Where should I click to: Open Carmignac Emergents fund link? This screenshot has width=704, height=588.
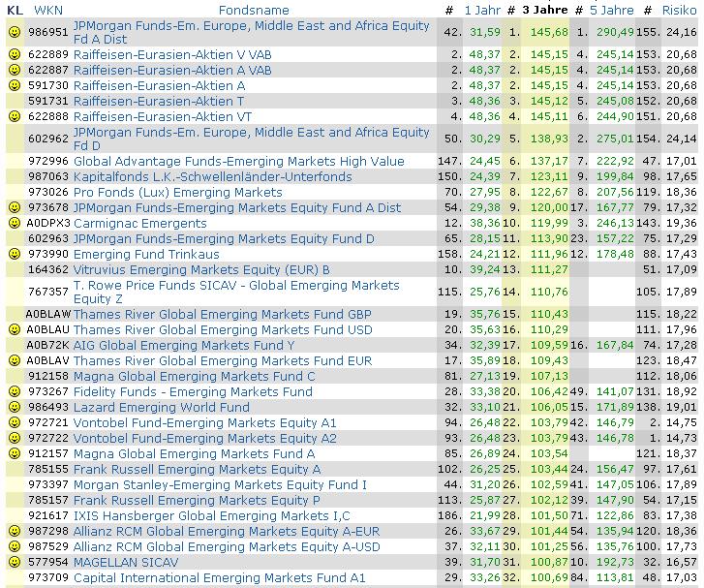pyautogui.click(x=140, y=223)
